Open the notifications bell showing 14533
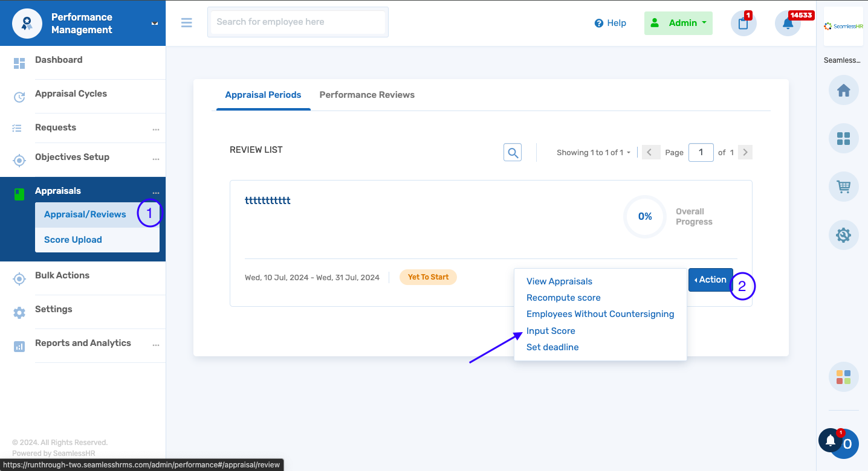Viewport: 868px width, 471px height. pyautogui.click(x=787, y=22)
